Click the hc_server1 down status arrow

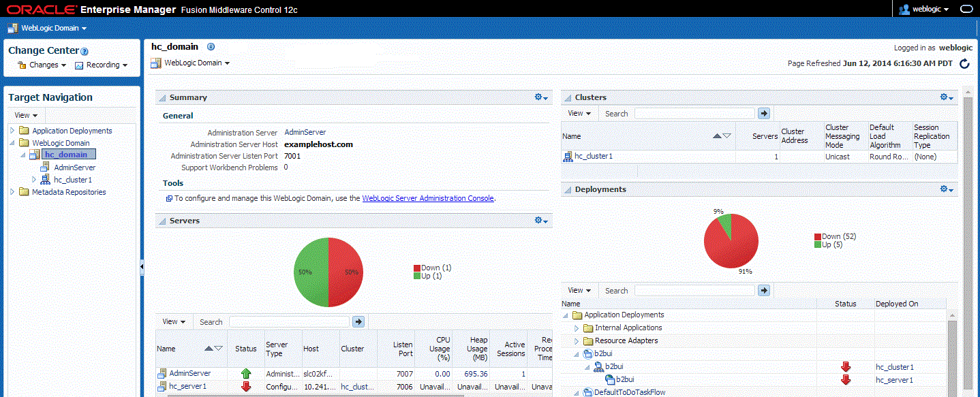(246, 386)
